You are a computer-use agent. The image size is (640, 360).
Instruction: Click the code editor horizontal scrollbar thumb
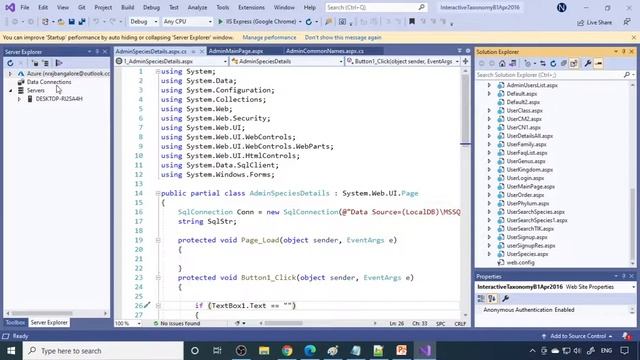(283, 323)
